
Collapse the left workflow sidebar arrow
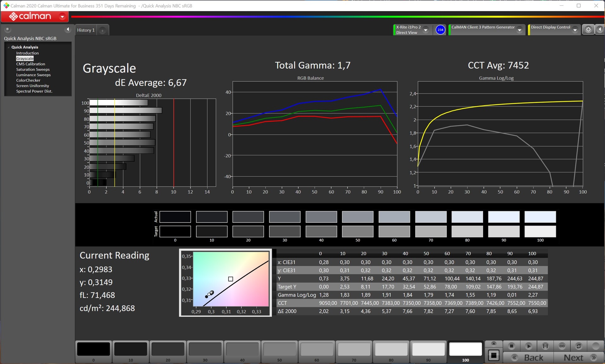click(x=68, y=29)
